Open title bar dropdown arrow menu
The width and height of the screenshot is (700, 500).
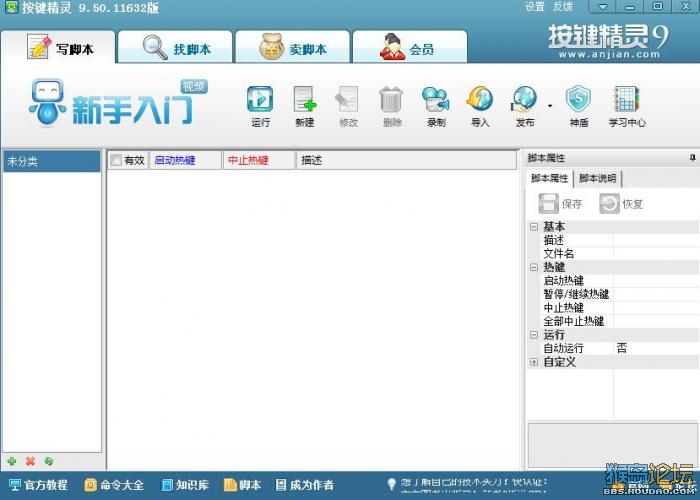coord(603,7)
